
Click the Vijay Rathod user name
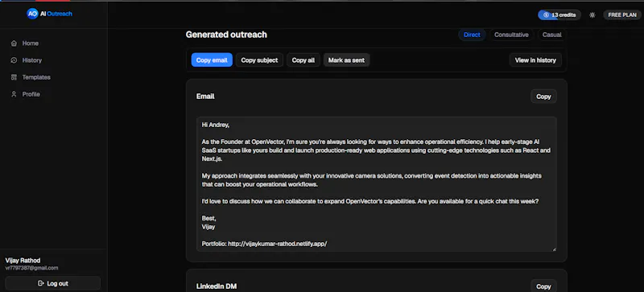[23, 261]
